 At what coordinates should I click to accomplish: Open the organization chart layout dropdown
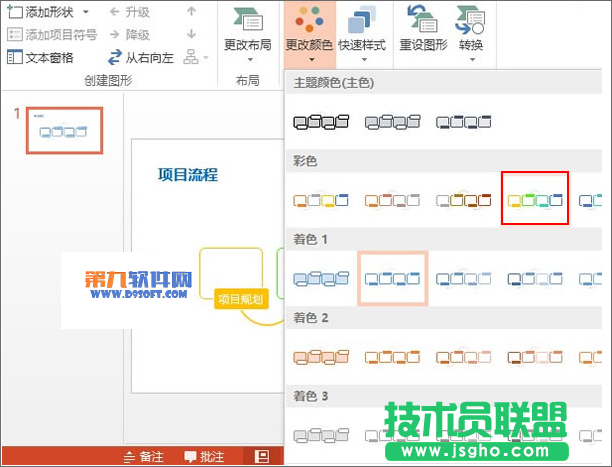tap(196, 57)
